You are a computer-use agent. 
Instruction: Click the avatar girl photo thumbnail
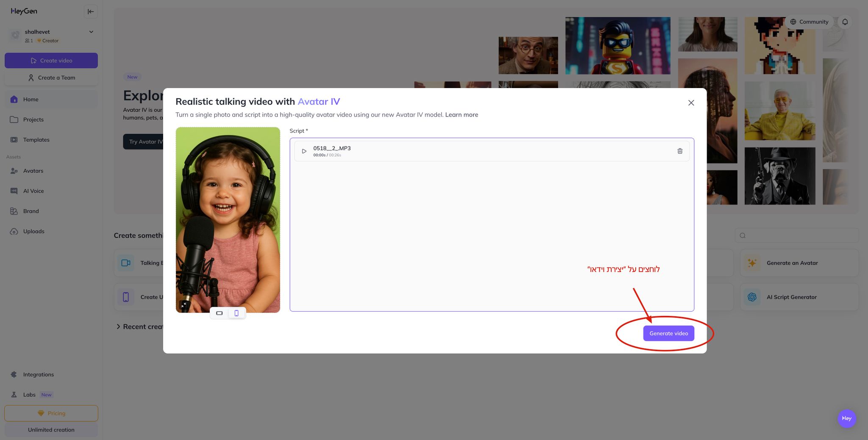click(228, 212)
